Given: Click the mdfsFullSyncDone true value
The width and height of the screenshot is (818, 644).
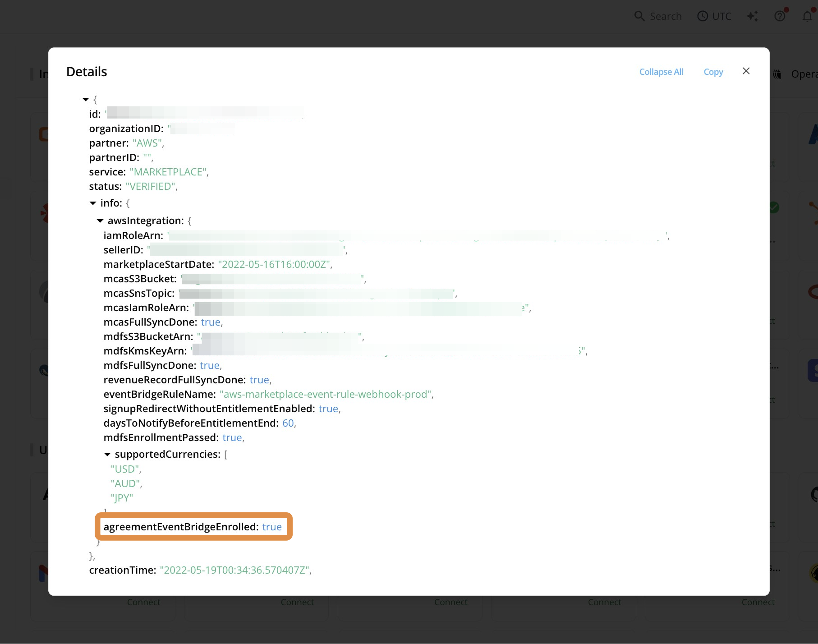Looking at the screenshot, I should [x=210, y=366].
